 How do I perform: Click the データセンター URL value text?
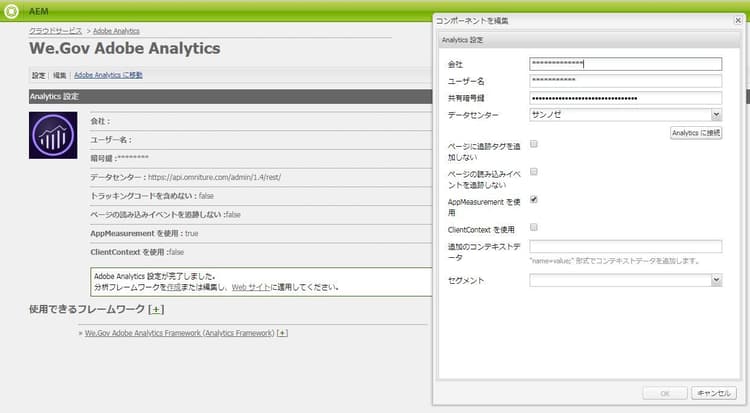(x=214, y=177)
